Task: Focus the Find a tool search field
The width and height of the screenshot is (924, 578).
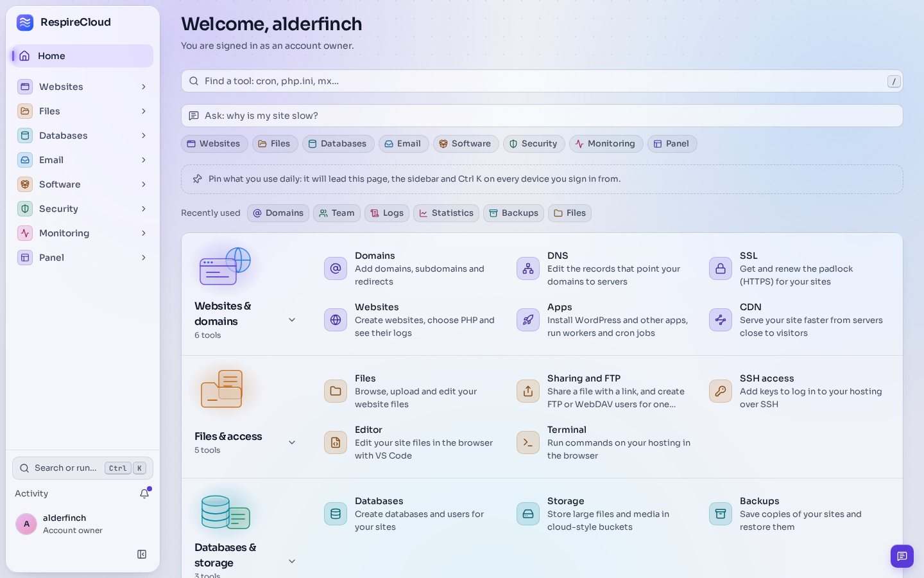Action: coord(542,81)
